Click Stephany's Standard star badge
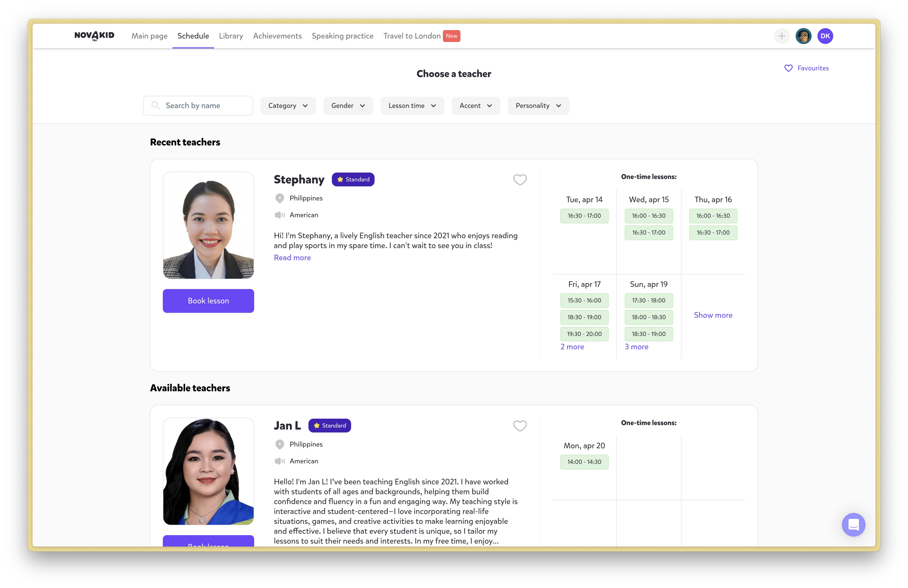This screenshot has height=588, width=908. click(353, 179)
